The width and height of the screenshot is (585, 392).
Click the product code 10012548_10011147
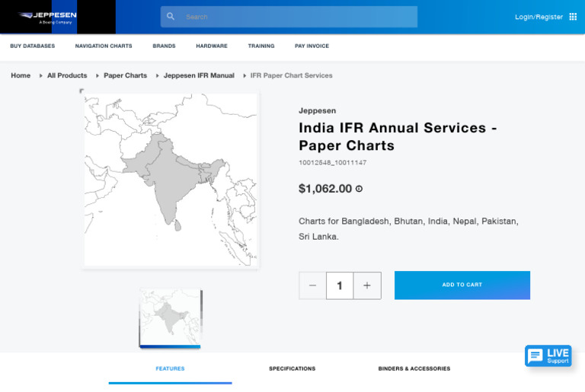(332, 163)
